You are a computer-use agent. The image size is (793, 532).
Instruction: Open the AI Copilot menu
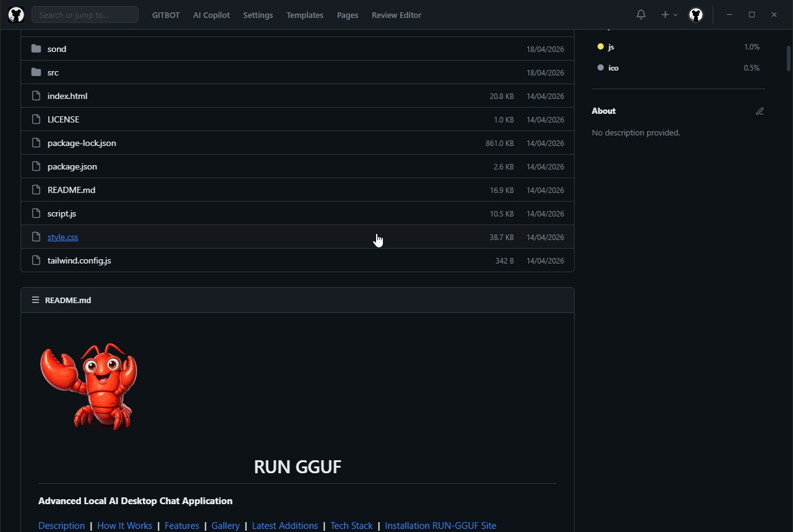pyautogui.click(x=211, y=15)
